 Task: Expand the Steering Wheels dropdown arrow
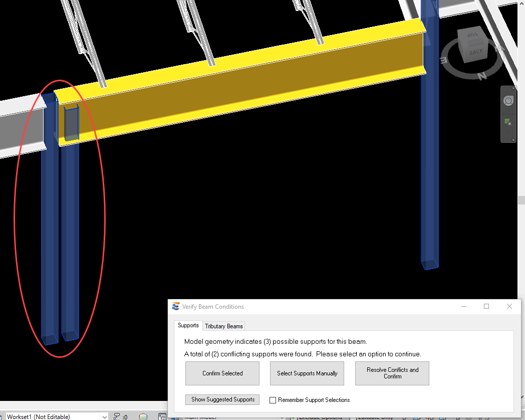(508, 111)
